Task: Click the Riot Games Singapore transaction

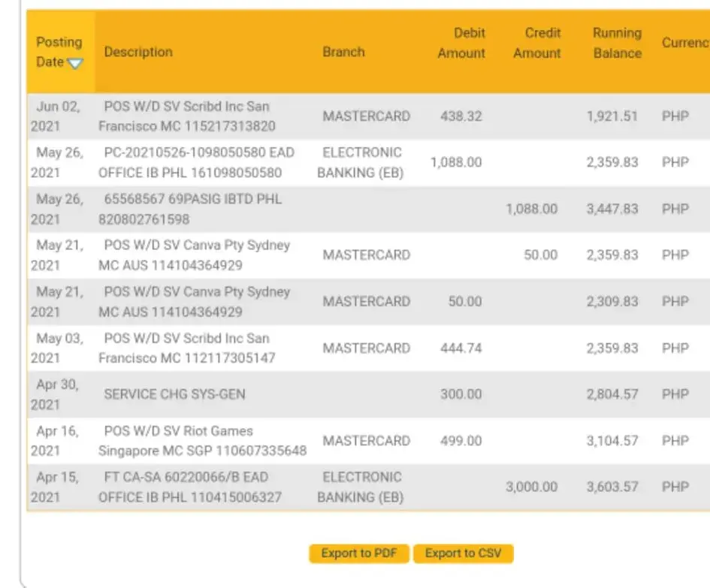Action: (201, 441)
